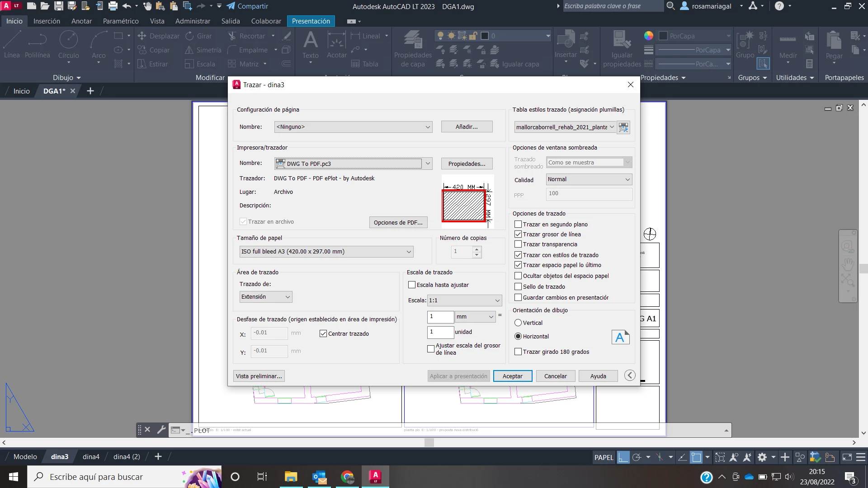The width and height of the screenshot is (868, 488).
Task: Open Google Chrome from the taskbar
Action: click(x=347, y=477)
